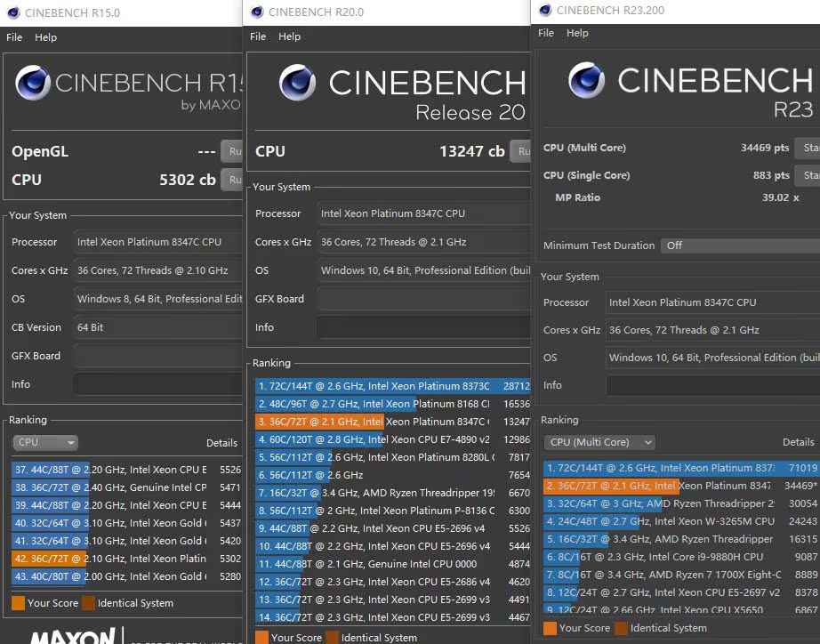Click the Cinebench R20 title bar icon
This screenshot has height=644, width=820.
pyautogui.click(x=257, y=12)
